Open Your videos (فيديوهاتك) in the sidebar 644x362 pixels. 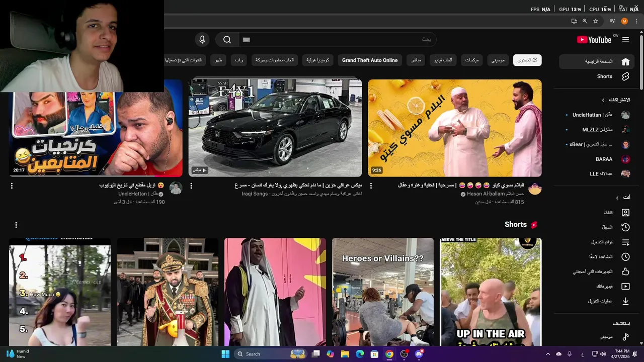click(597, 287)
